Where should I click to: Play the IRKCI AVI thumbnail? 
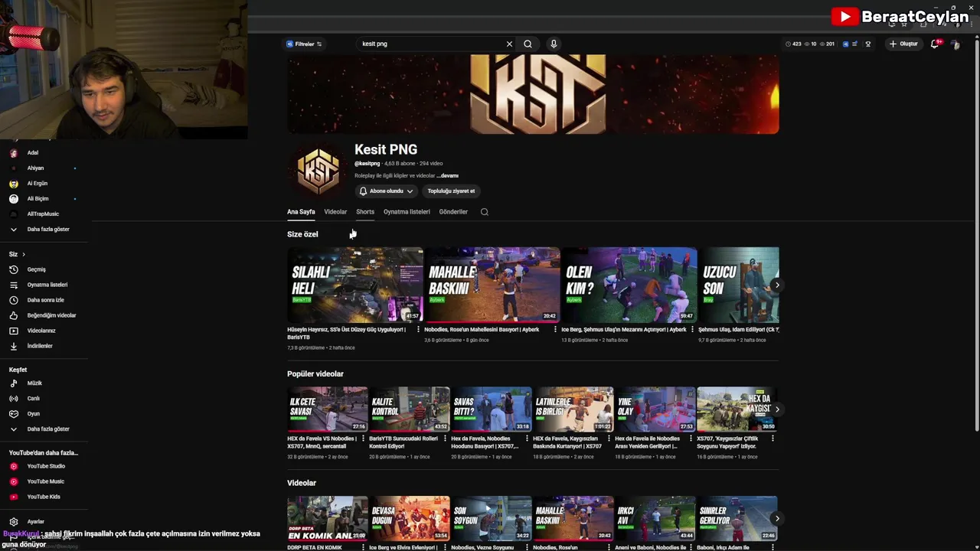(x=655, y=519)
